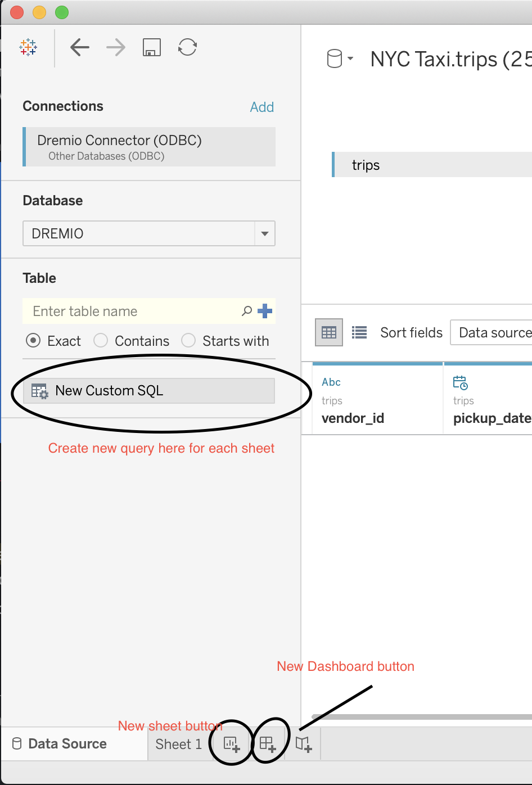The image size is (532, 785).
Task: Select the Dremio Connector (ODBC) connection
Action: [149, 147]
